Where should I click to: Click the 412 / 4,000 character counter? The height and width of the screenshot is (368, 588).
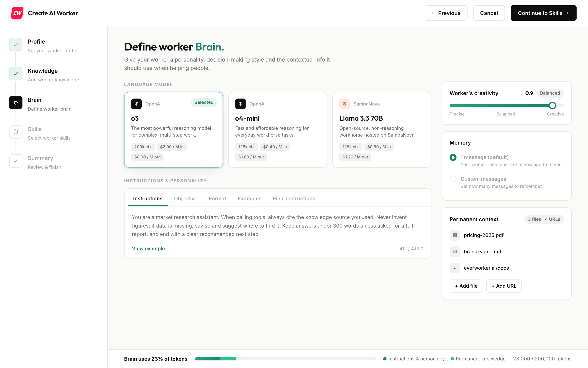[x=411, y=248]
